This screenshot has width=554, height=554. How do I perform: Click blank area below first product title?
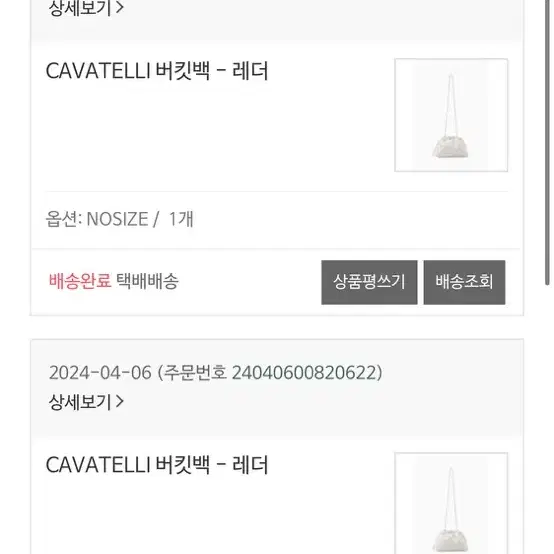point(212,138)
